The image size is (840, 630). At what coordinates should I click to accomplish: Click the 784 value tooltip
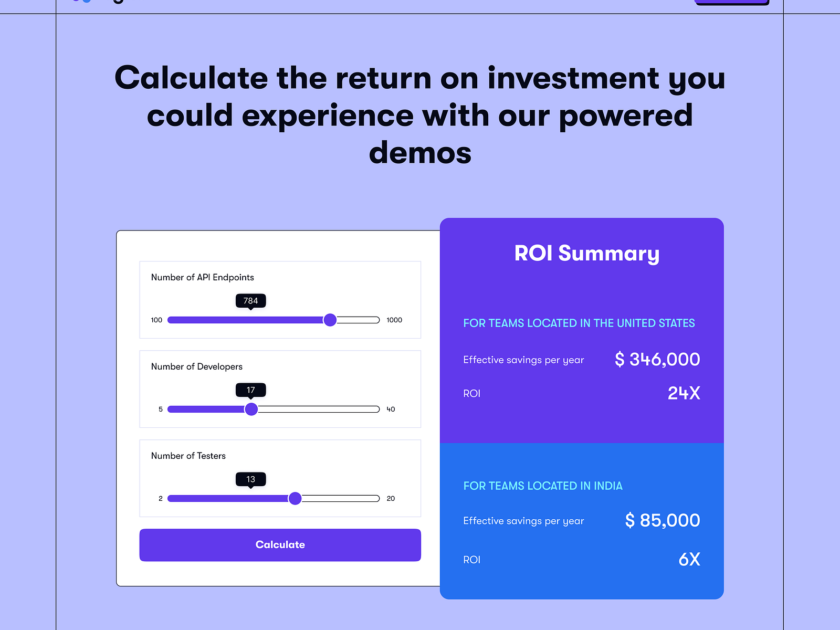pyautogui.click(x=250, y=301)
